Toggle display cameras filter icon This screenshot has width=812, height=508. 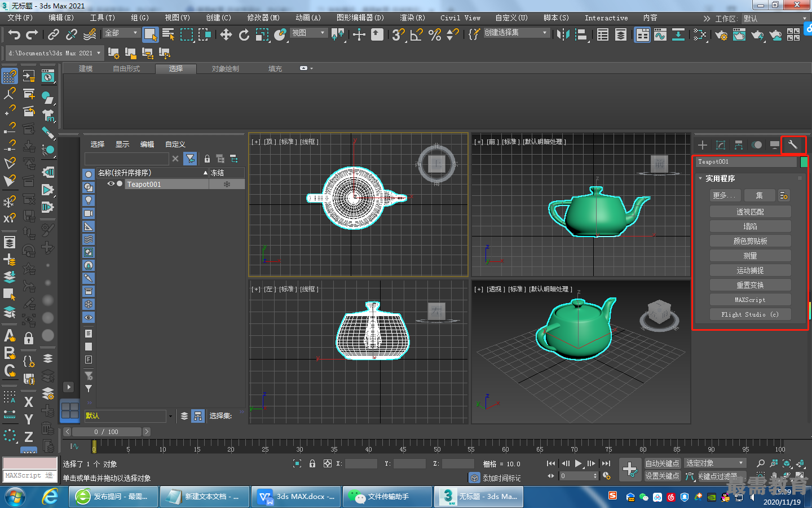[x=89, y=213]
